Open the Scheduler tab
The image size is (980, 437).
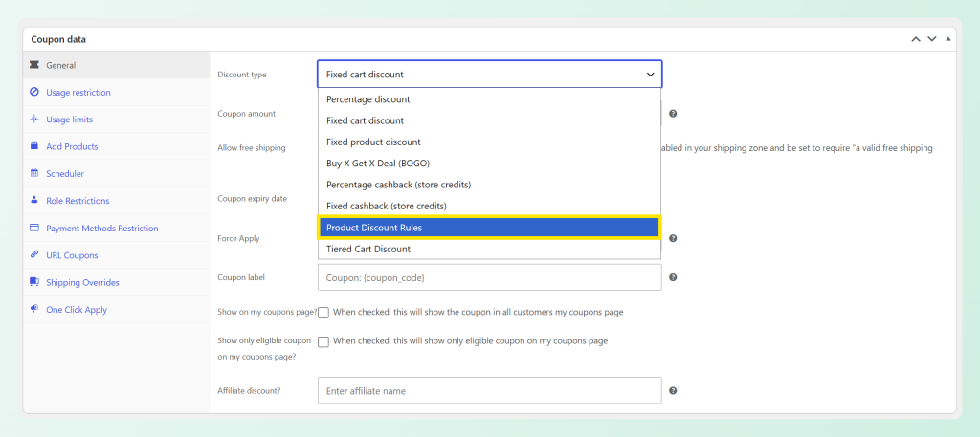click(116, 173)
